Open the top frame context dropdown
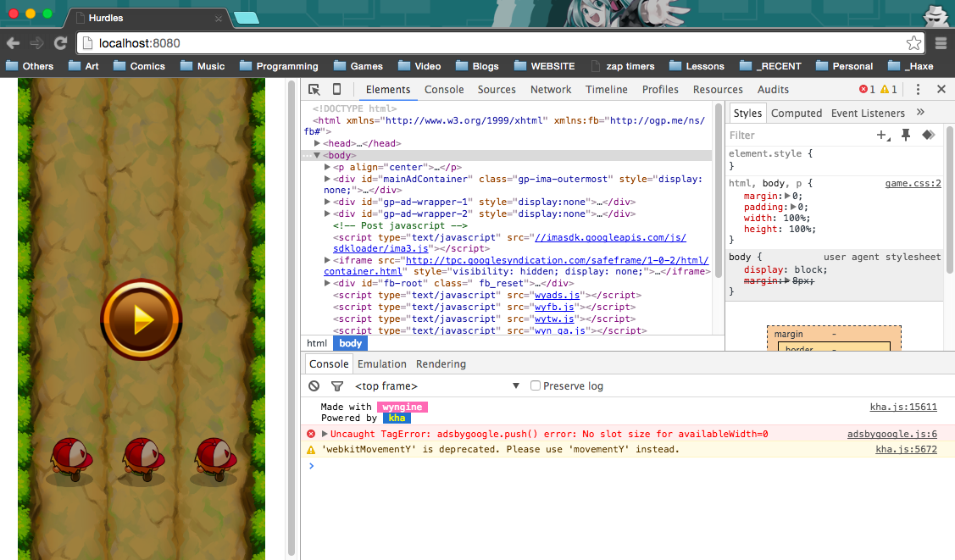 coord(437,386)
